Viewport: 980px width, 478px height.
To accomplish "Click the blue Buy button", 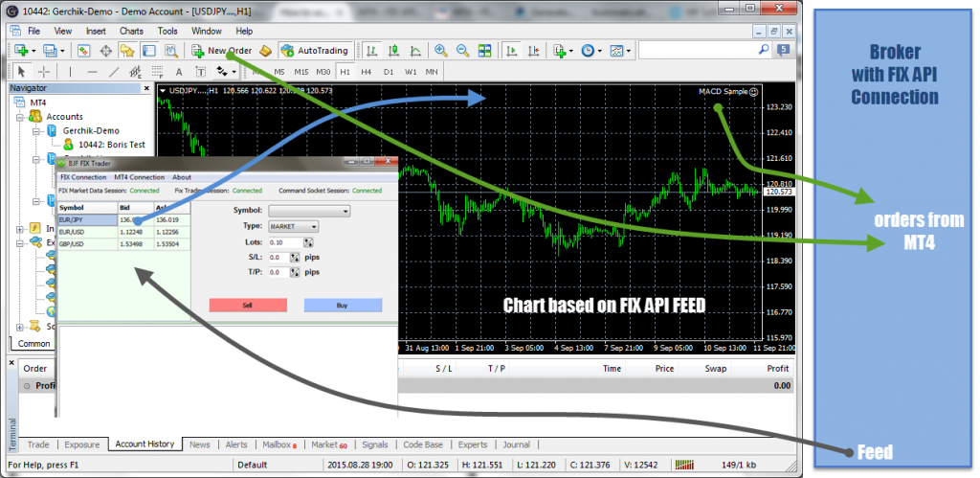I will click(x=343, y=306).
